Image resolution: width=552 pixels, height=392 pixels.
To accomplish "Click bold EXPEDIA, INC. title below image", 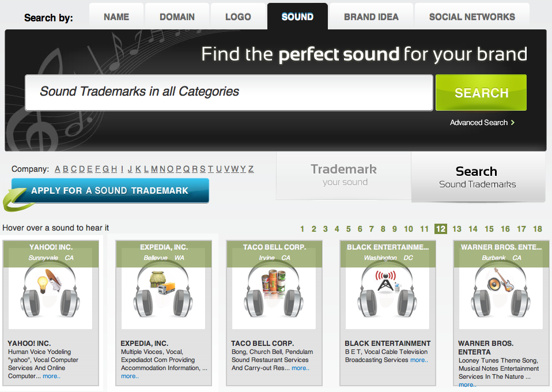I will 144,344.
